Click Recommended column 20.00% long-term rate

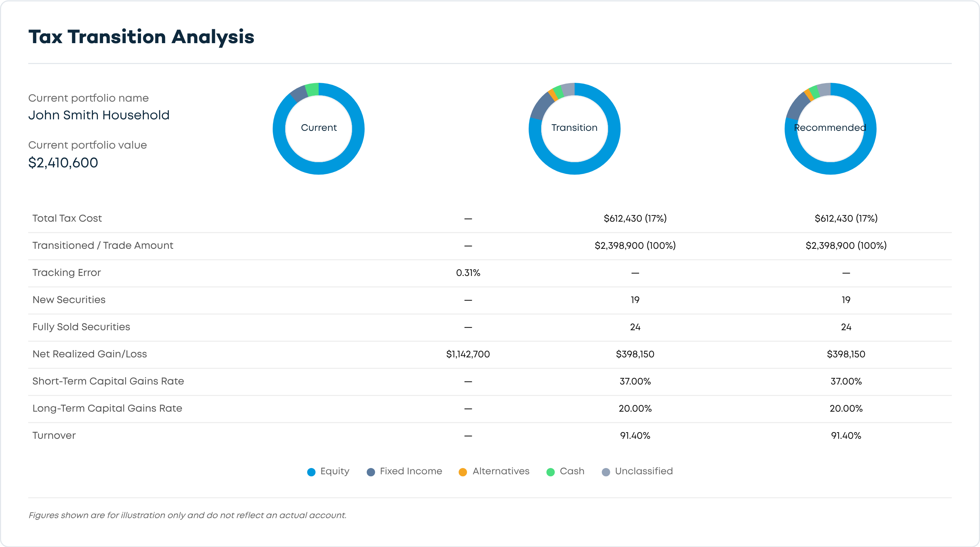(846, 408)
